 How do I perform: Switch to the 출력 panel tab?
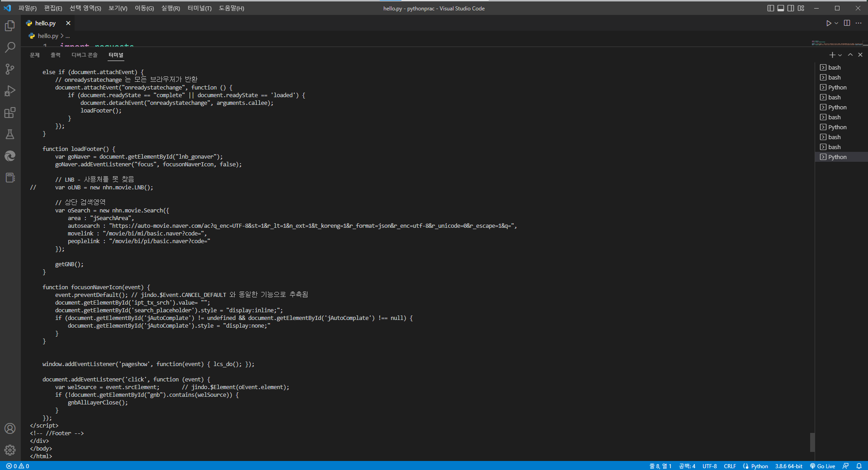pos(56,55)
